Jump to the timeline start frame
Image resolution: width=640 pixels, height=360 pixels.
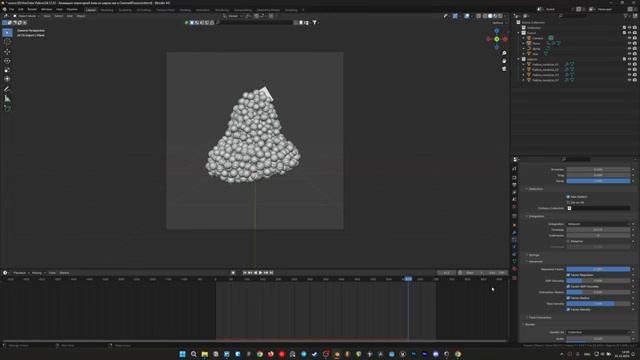[x=245, y=273]
